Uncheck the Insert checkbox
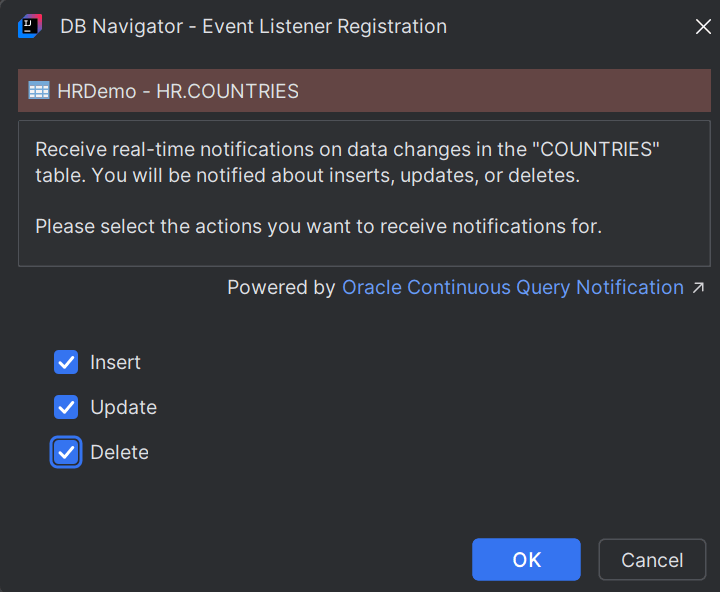720x592 pixels. pos(66,362)
